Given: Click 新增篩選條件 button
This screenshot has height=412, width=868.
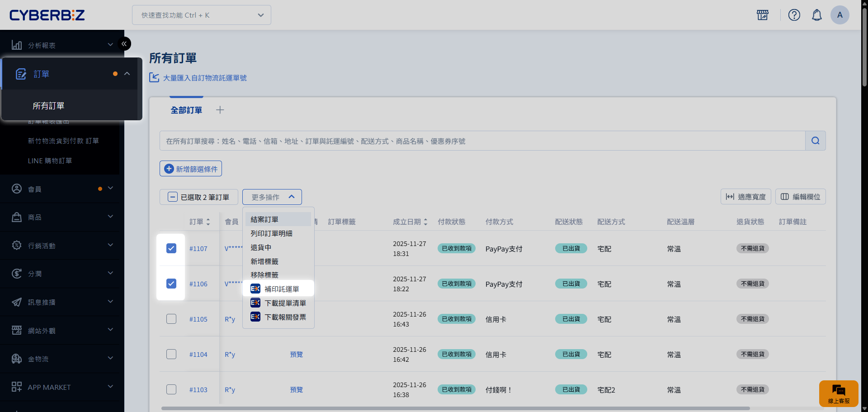Looking at the screenshot, I should point(191,169).
